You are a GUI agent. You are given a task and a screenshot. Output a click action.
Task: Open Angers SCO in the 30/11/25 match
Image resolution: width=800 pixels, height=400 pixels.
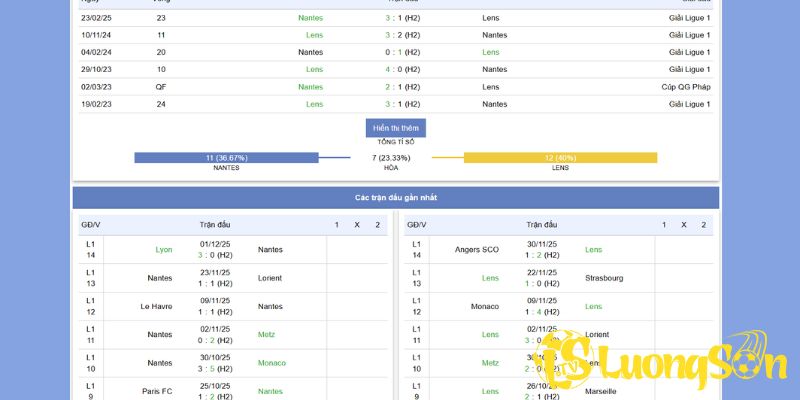476,249
